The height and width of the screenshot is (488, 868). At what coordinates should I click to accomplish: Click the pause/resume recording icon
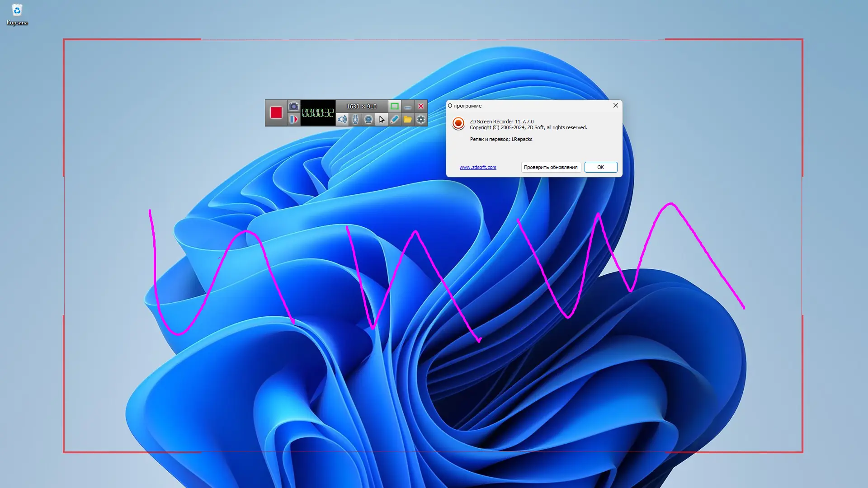pyautogui.click(x=294, y=119)
